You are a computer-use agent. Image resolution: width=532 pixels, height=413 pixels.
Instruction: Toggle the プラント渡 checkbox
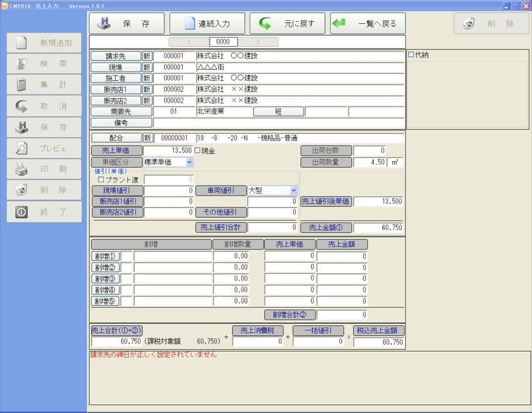101,180
